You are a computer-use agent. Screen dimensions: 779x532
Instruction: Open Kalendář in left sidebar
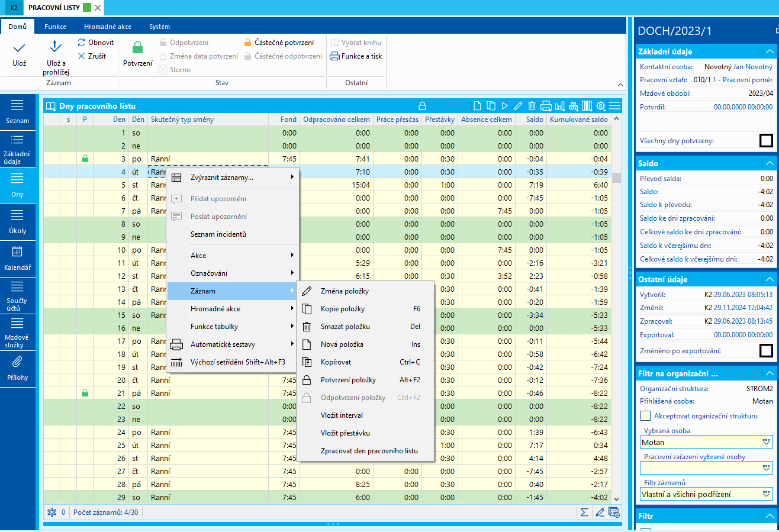point(17,259)
